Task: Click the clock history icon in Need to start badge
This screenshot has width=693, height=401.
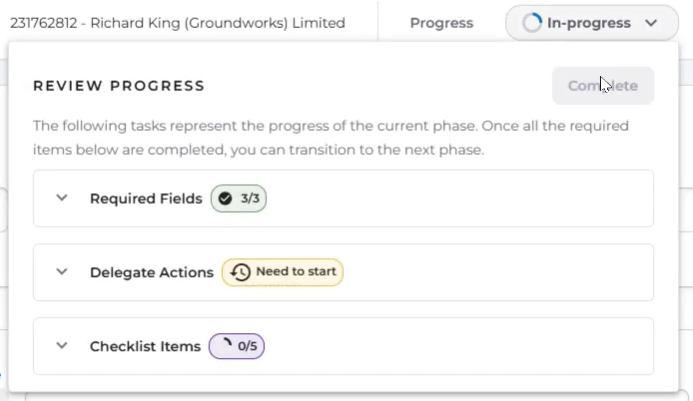Action: pos(240,271)
